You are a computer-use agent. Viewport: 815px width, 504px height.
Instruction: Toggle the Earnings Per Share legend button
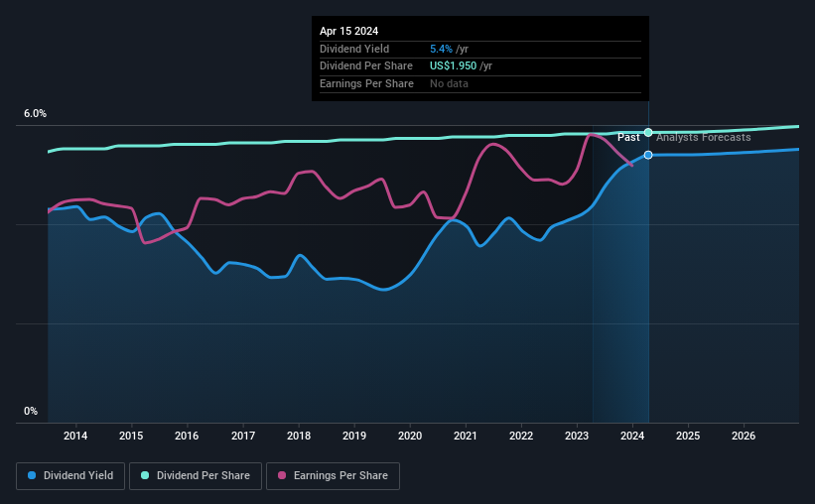333,476
